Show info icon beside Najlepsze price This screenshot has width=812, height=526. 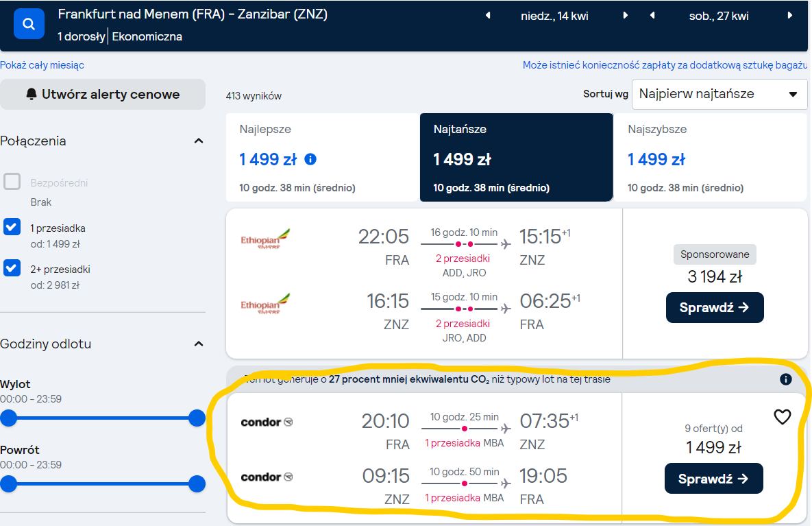coord(310,159)
